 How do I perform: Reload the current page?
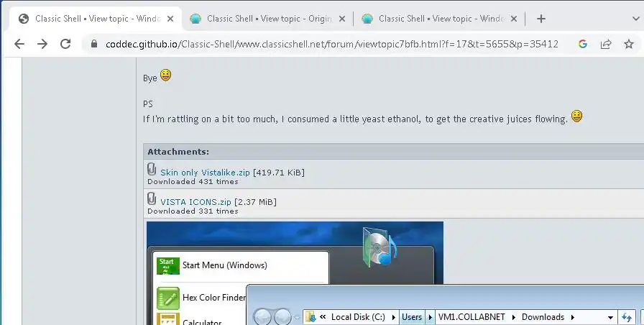coord(65,44)
